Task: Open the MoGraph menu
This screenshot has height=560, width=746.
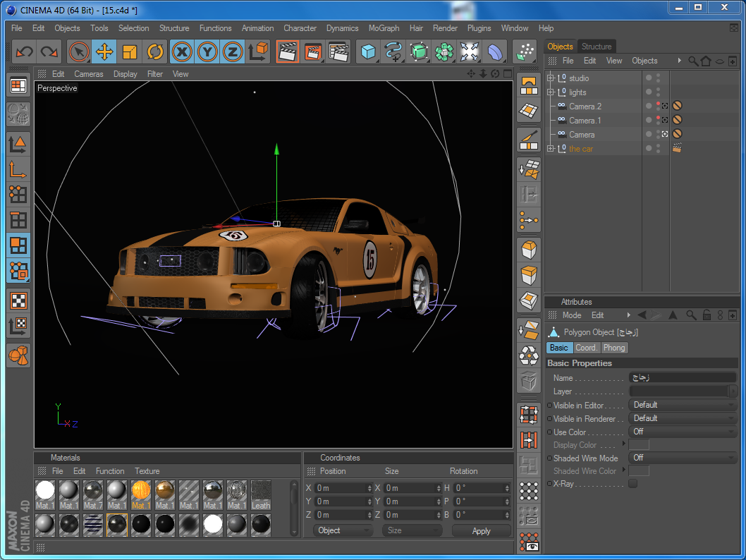Action: coord(384,28)
